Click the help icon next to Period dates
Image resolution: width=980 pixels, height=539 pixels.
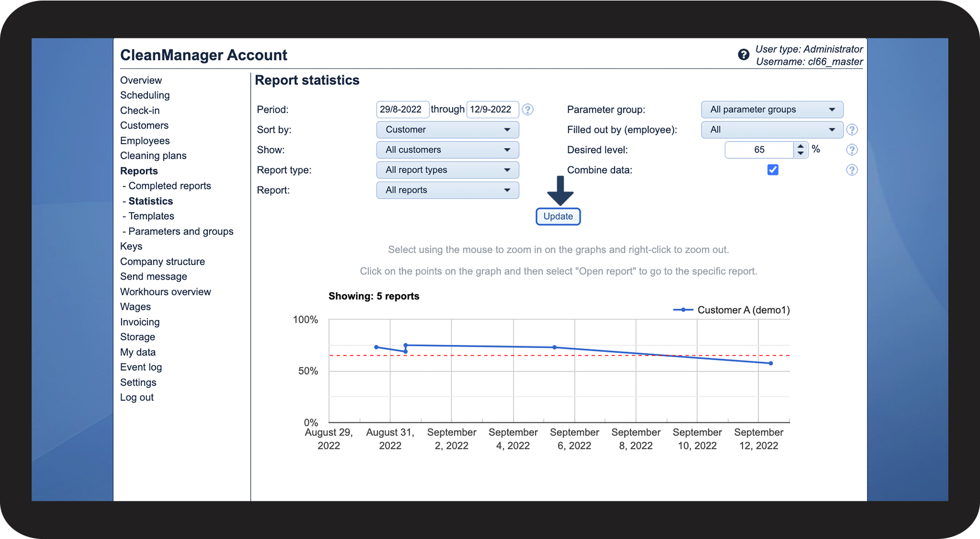tap(528, 109)
